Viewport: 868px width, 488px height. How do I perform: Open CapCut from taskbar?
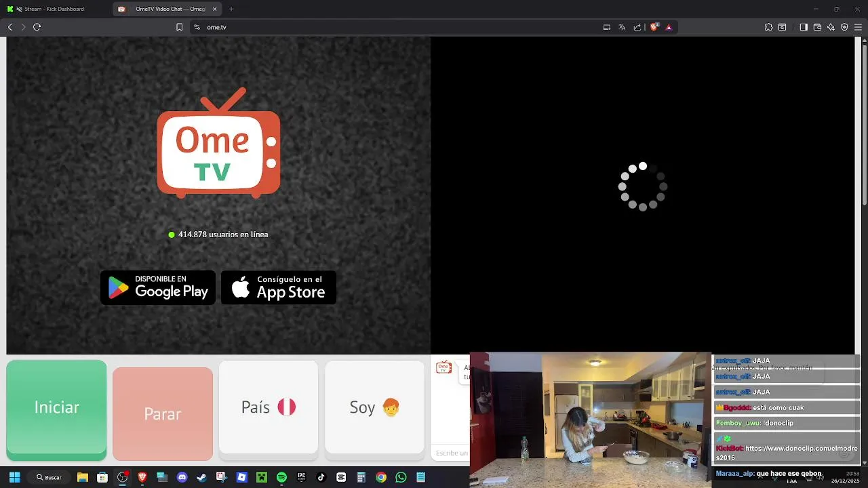tap(341, 477)
